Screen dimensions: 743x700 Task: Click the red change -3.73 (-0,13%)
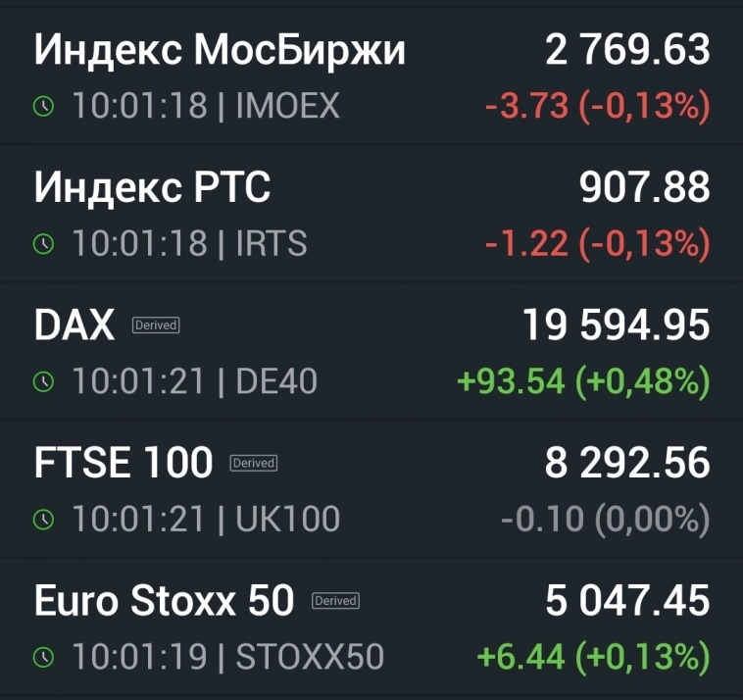[x=597, y=106]
